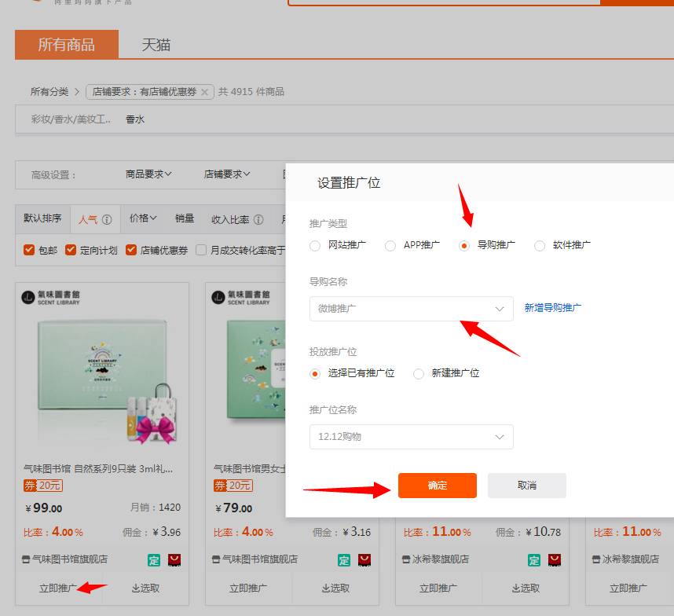Screen dimensions: 674x616
Task: Open 冰希黎旗舰店 shop with 佣金 ¥10.78
Action: click(x=440, y=559)
